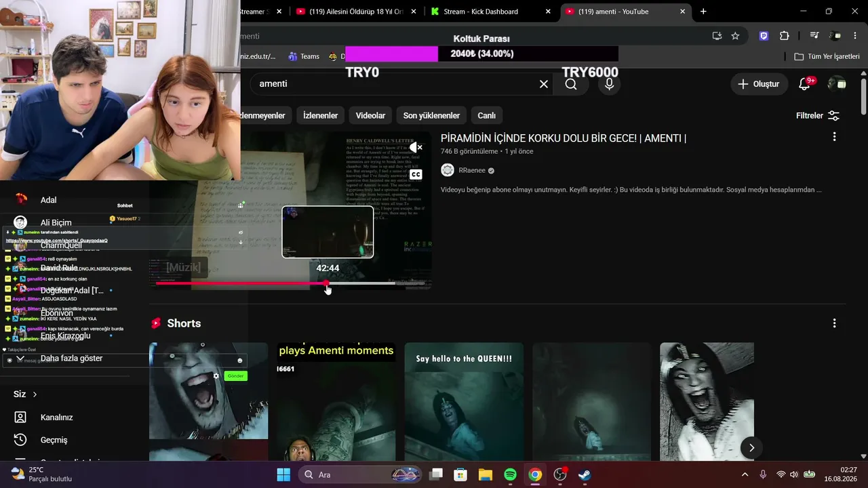Click the install app icon in address bar

click(717, 36)
